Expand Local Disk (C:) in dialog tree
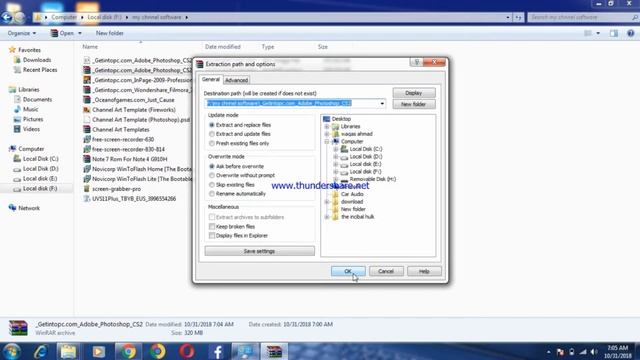 tap(336, 149)
